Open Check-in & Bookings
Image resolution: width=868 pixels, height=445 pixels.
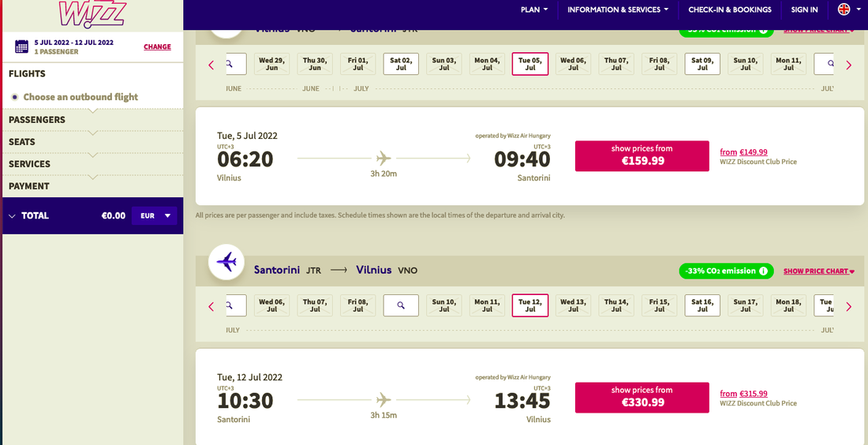(x=730, y=9)
